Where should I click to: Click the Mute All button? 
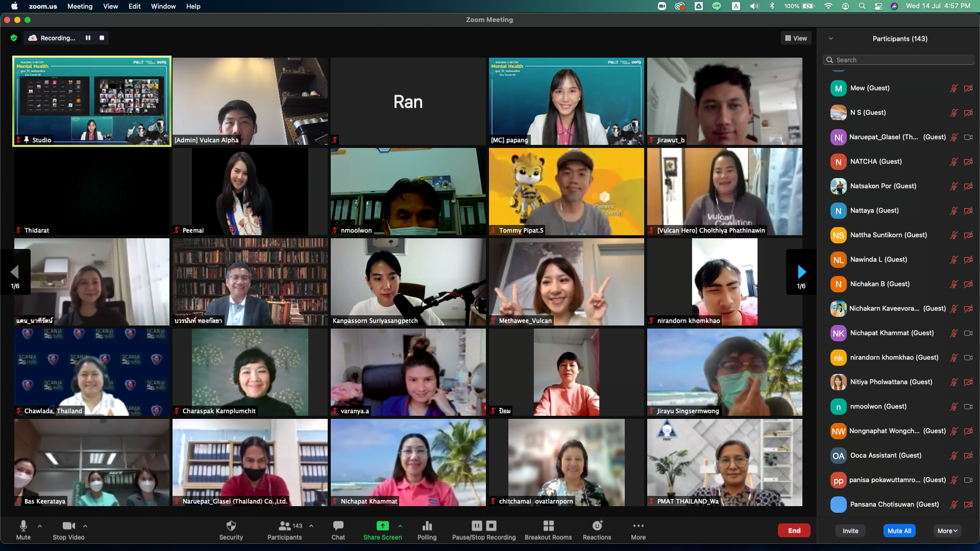899,531
